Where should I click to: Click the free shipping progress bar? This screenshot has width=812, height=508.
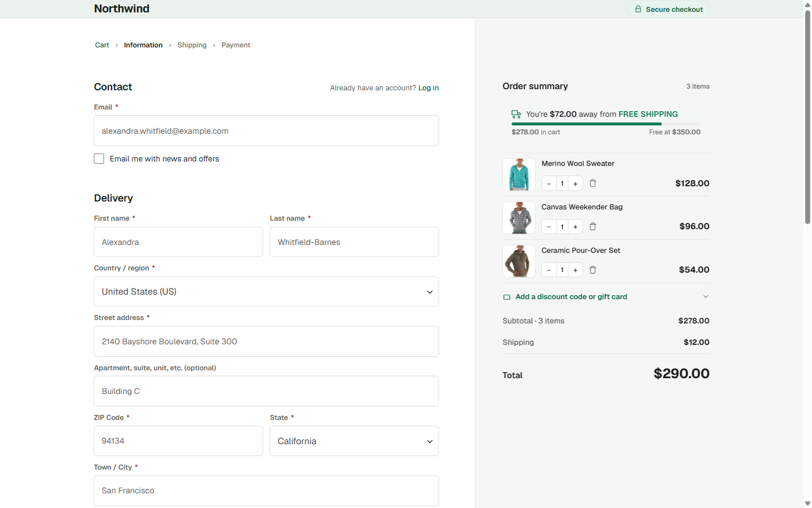[x=606, y=124]
